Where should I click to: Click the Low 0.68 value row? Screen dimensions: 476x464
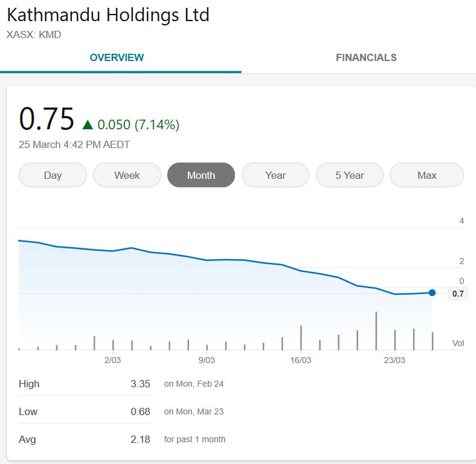click(x=140, y=411)
